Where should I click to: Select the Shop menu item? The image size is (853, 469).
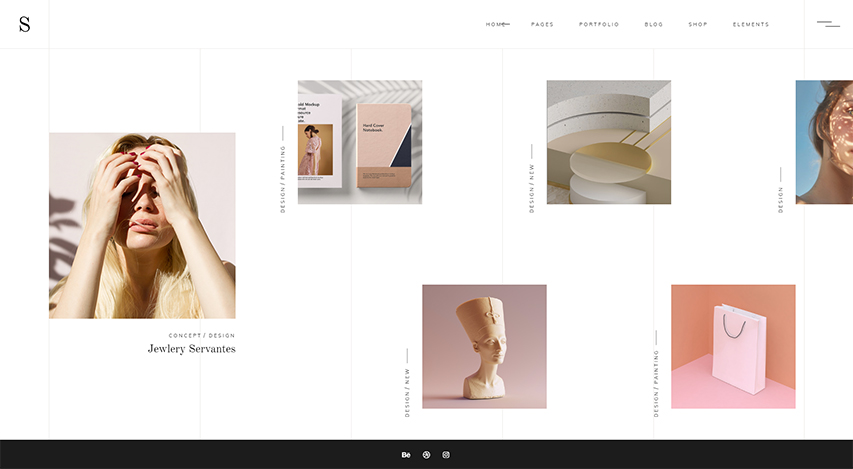[698, 24]
